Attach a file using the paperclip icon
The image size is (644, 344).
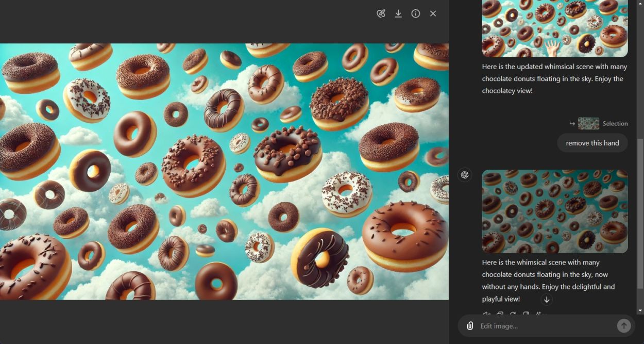tap(469, 325)
